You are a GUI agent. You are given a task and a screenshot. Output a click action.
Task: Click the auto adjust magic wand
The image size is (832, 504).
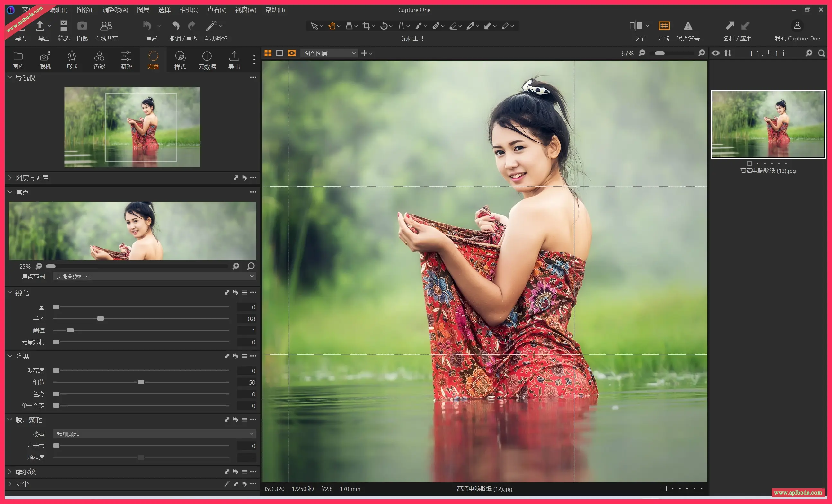(x=211, y=26)
